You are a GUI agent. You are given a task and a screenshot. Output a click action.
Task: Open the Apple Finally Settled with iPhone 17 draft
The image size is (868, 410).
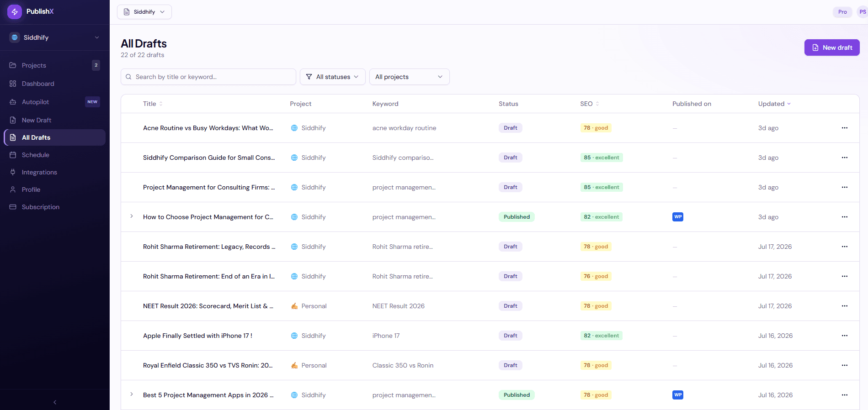click(x=197, y=336)
